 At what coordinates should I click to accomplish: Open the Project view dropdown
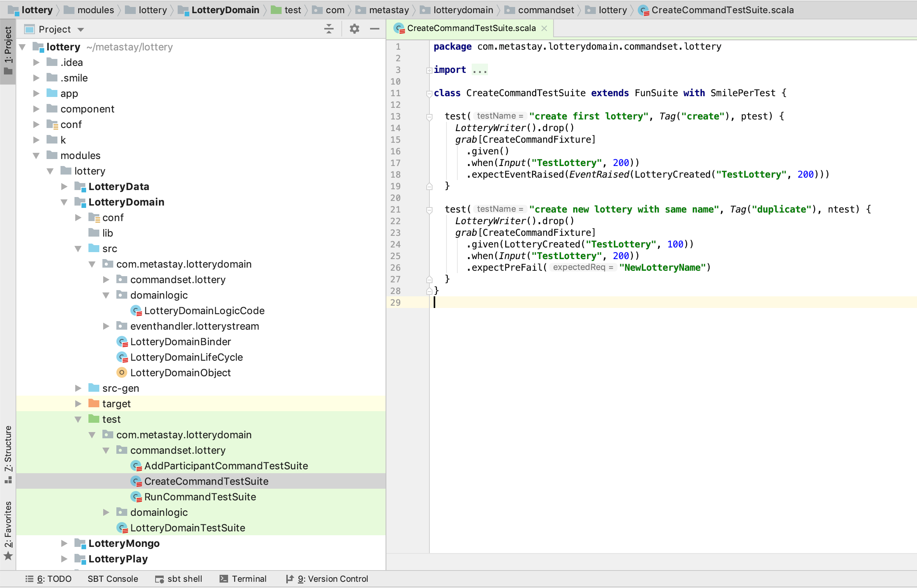click(81, 29)
